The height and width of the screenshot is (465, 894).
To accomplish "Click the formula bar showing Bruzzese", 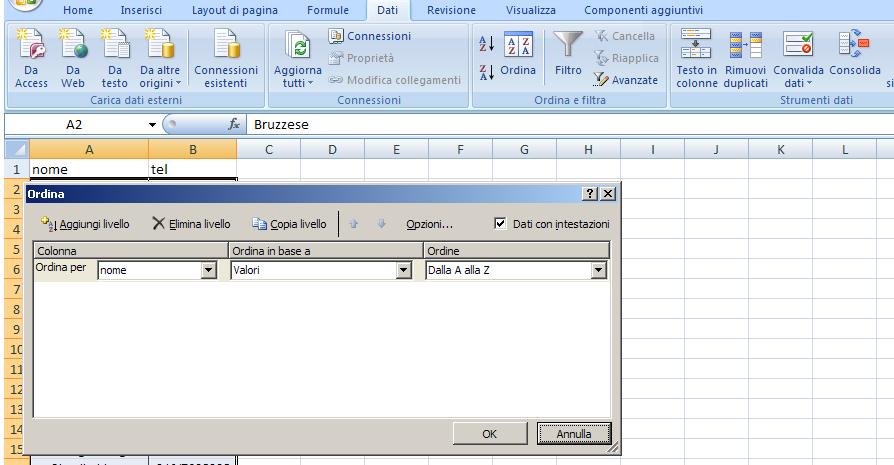I will 500,125.
